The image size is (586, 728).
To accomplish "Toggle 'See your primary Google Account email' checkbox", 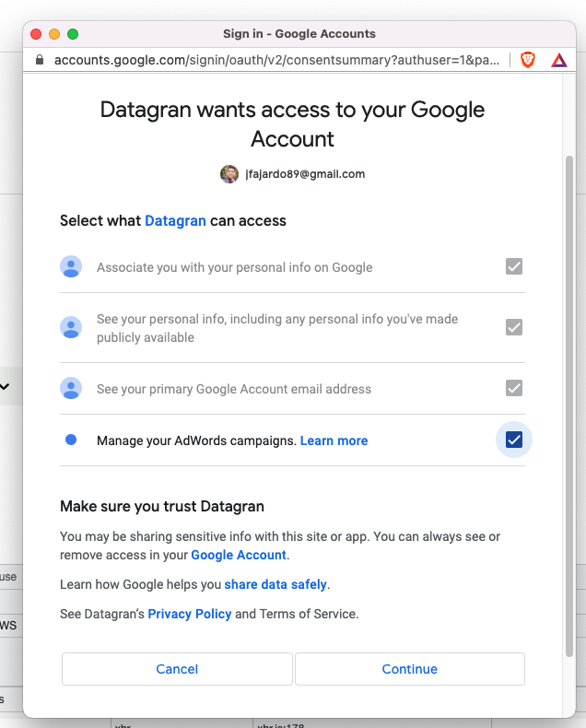I will (x=514, y=388).
